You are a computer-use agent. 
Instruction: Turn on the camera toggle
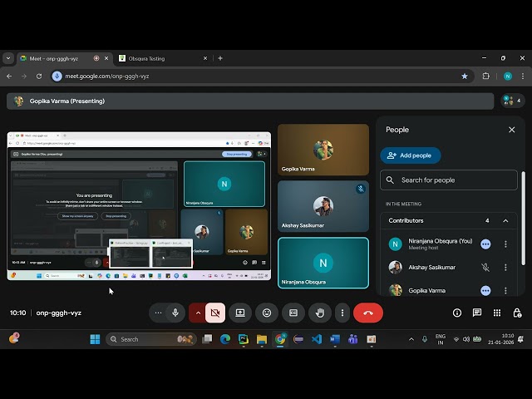215,313
